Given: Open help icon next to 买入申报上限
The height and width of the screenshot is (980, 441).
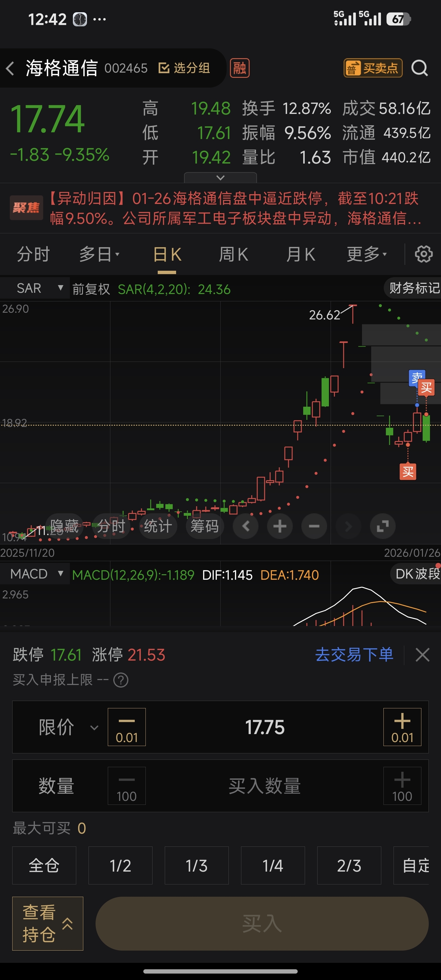Looking at the screenshot, I should coord(121,680).
